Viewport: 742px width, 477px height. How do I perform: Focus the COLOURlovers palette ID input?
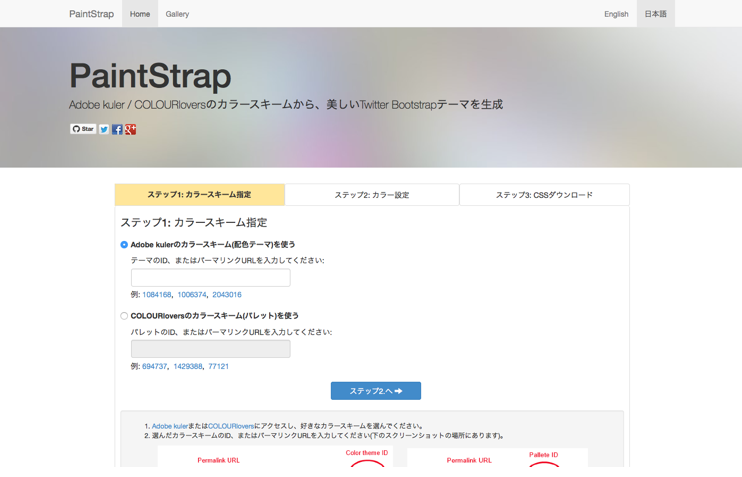coord(211,349)
